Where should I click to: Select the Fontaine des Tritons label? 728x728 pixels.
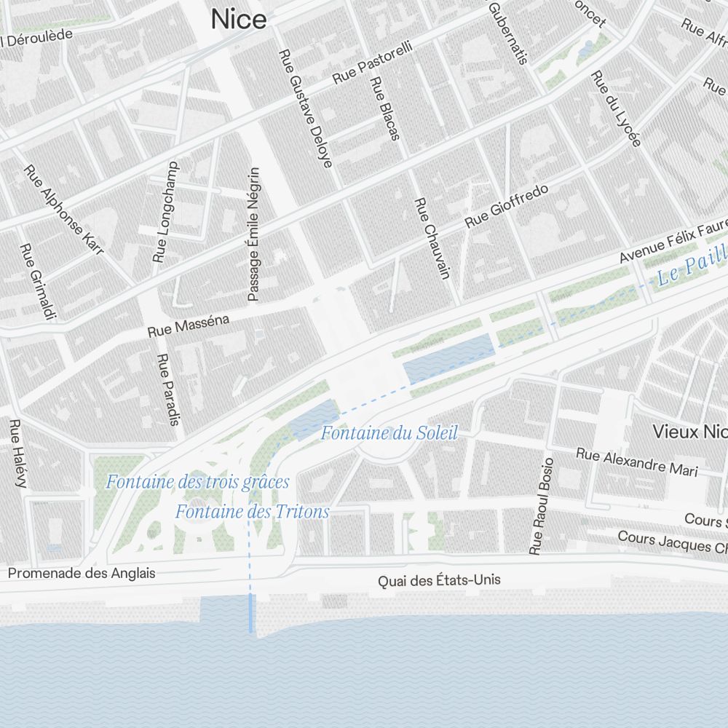pos(252,512)
